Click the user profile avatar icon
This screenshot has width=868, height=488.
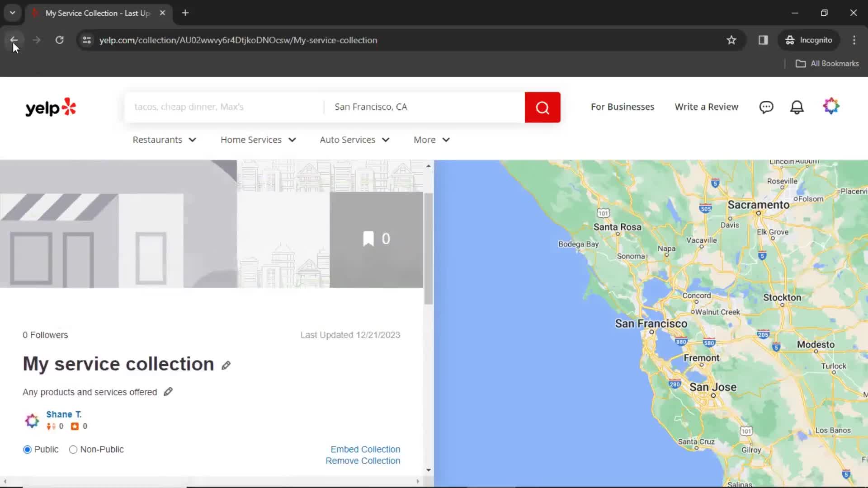click(x=830, y=106)
